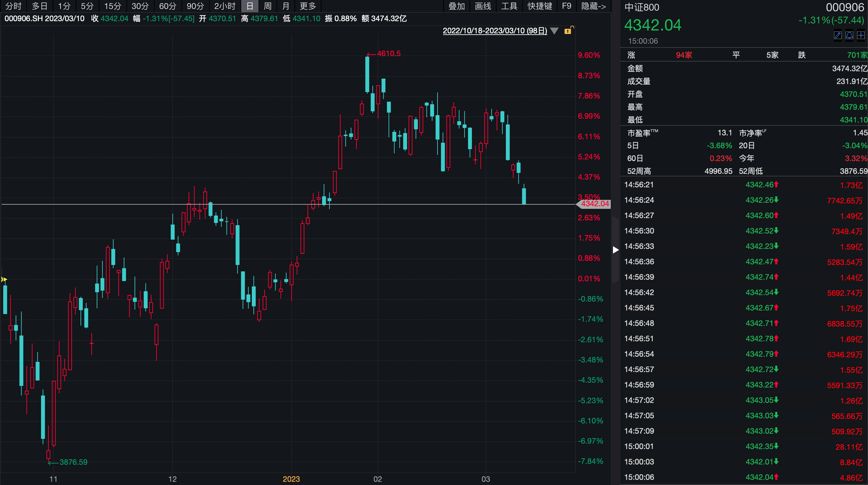
Task: Click the 4610.5 high price label
Action: 388,54
